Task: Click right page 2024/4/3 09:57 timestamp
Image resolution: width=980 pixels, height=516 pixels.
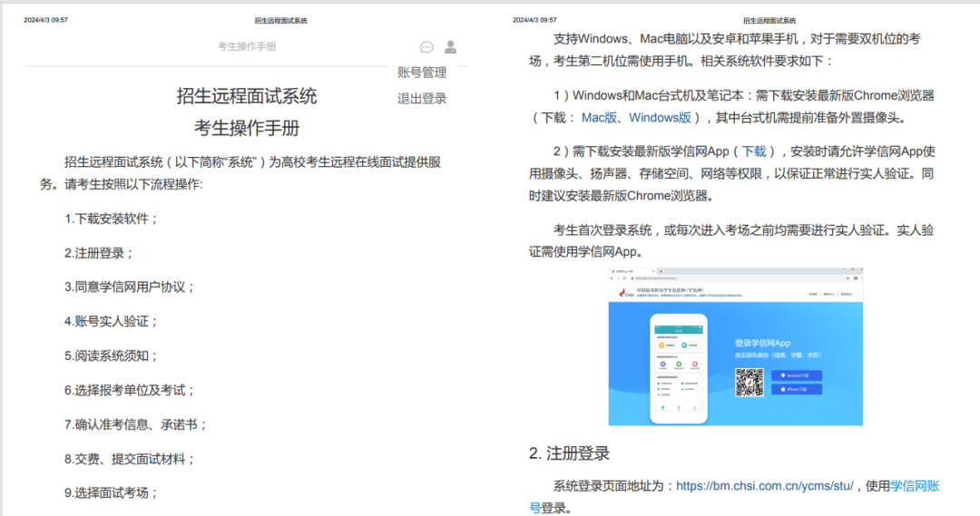Action: [534, 20]
